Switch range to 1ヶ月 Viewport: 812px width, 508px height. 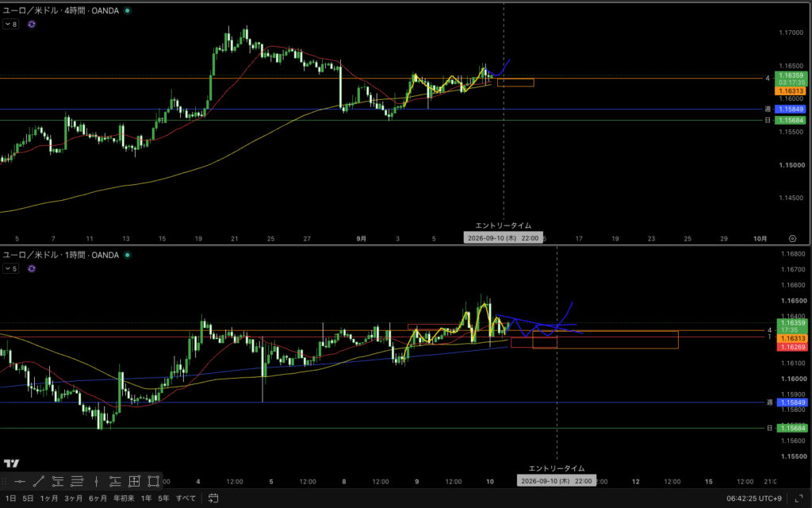click(x=48, y=498)
